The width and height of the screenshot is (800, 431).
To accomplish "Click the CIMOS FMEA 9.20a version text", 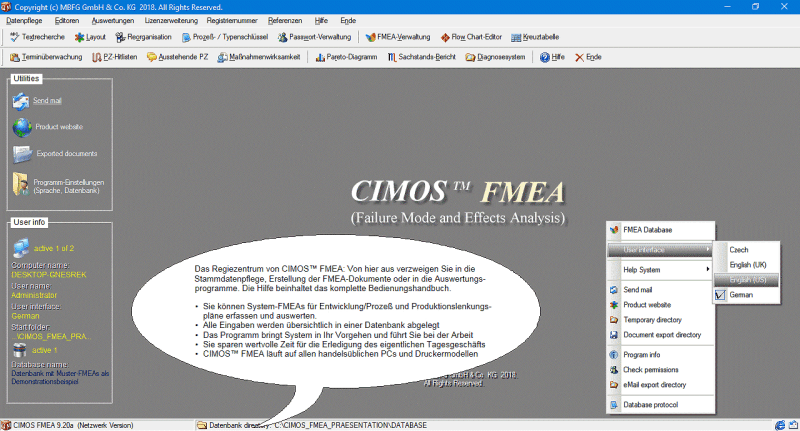I will 73,425.
